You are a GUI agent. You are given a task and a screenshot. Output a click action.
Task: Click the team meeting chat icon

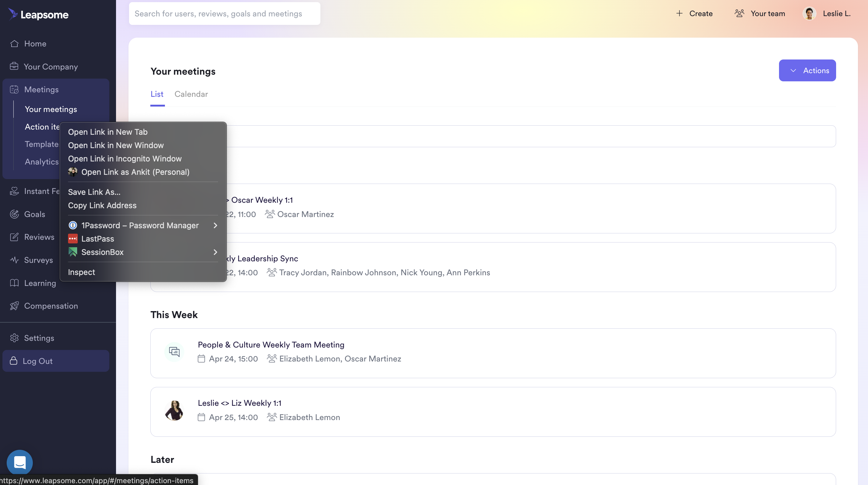click(174, 352)
